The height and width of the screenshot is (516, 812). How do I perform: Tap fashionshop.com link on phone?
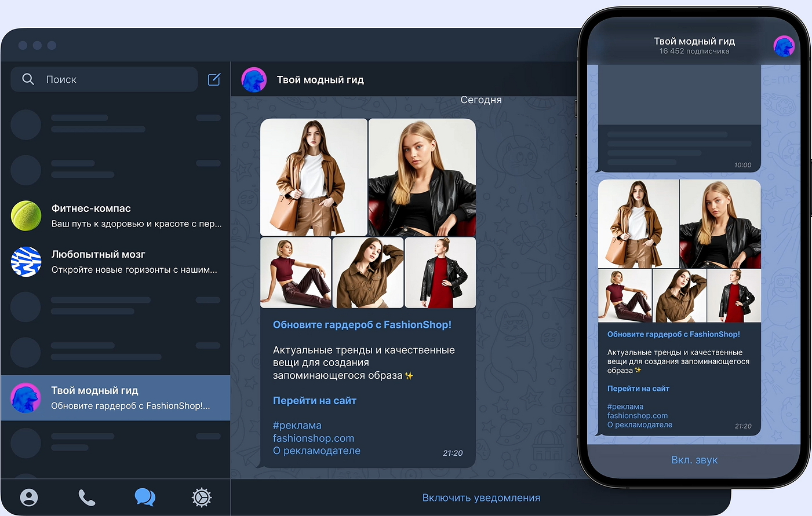(x=638, y=416)
